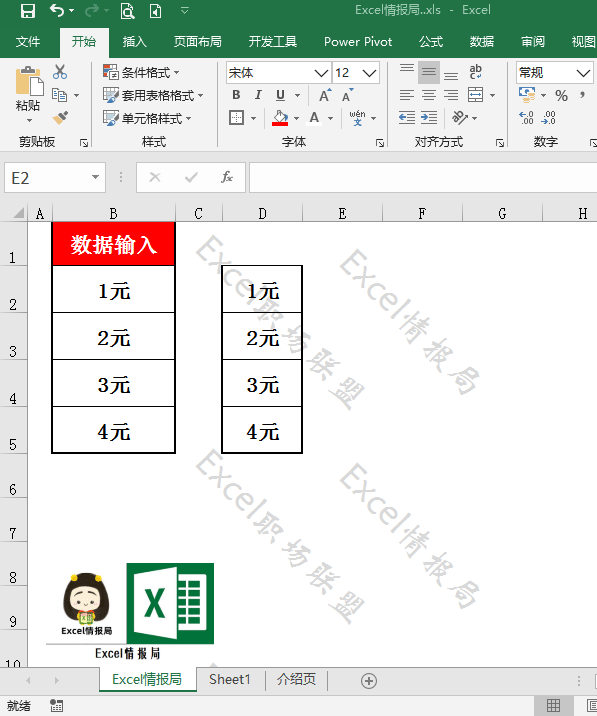Apply accounting number format
The image size is (597, 716).
pos(527,95)
